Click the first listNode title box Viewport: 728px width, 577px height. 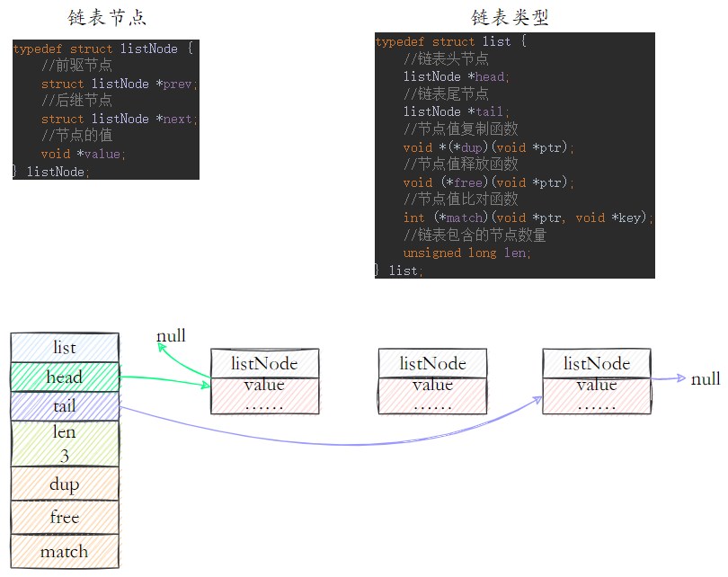[x=264, y=363]
